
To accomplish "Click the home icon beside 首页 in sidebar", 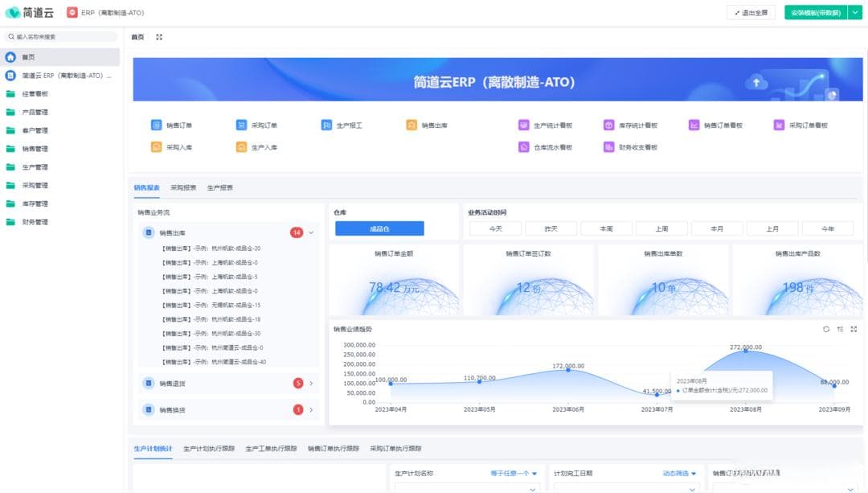I will click(x=10, y=57).
